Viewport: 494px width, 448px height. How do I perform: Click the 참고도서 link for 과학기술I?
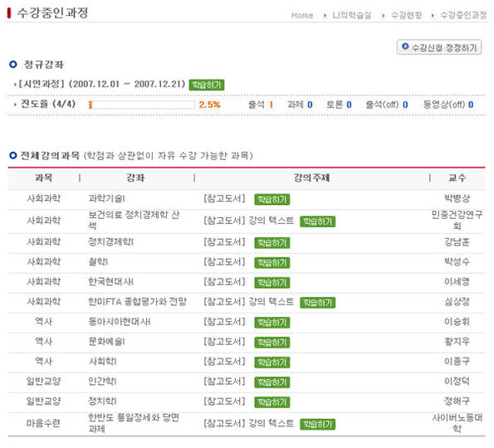click(224, 198)
